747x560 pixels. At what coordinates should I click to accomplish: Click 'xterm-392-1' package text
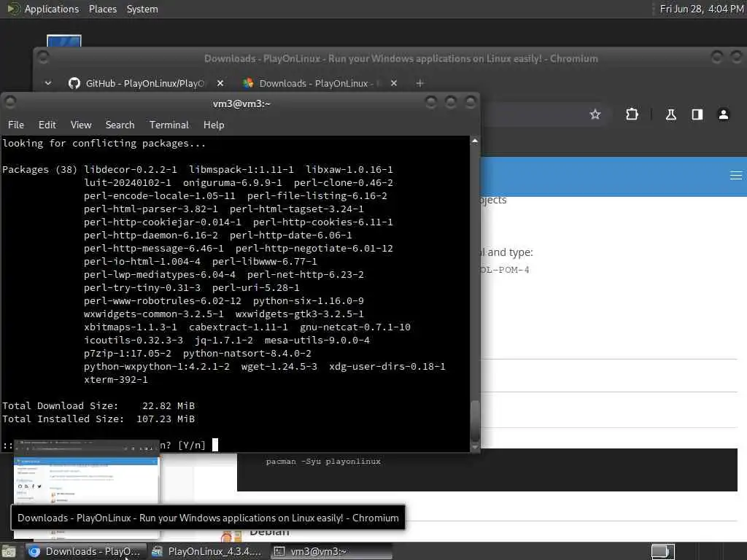(x=116, y=379)
